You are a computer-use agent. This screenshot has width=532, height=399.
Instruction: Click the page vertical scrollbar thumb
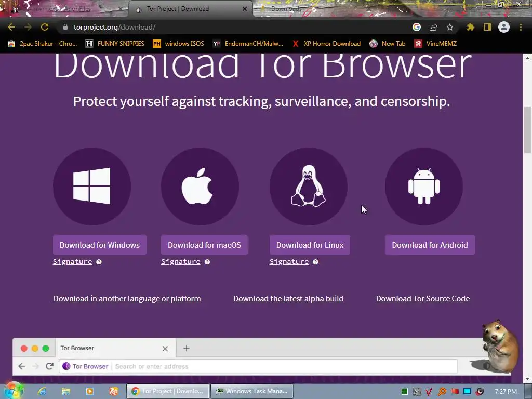[527, 130]
